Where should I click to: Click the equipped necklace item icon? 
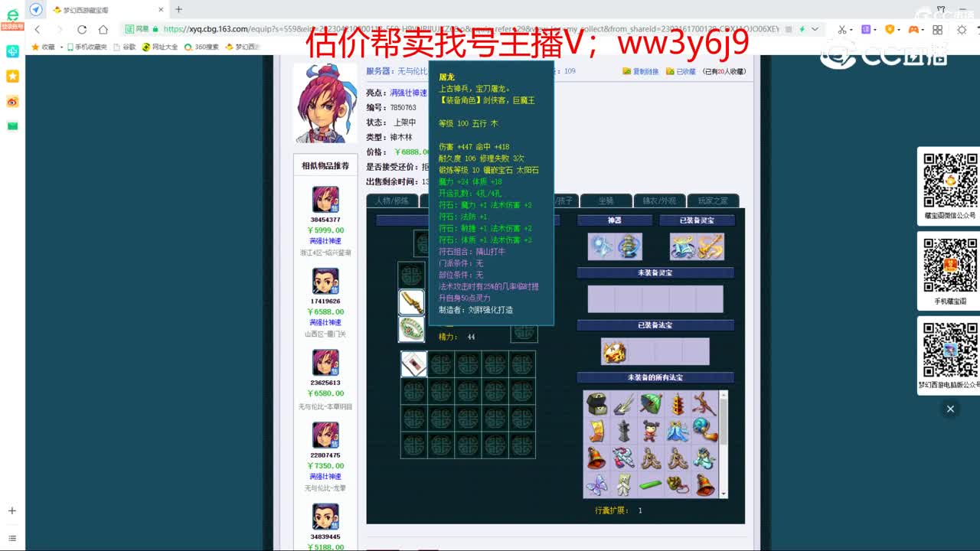411,329
